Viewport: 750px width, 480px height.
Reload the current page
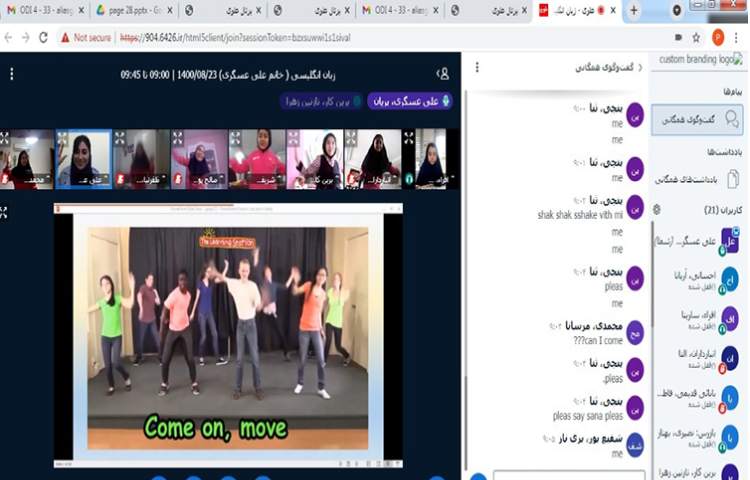point(44,38)
